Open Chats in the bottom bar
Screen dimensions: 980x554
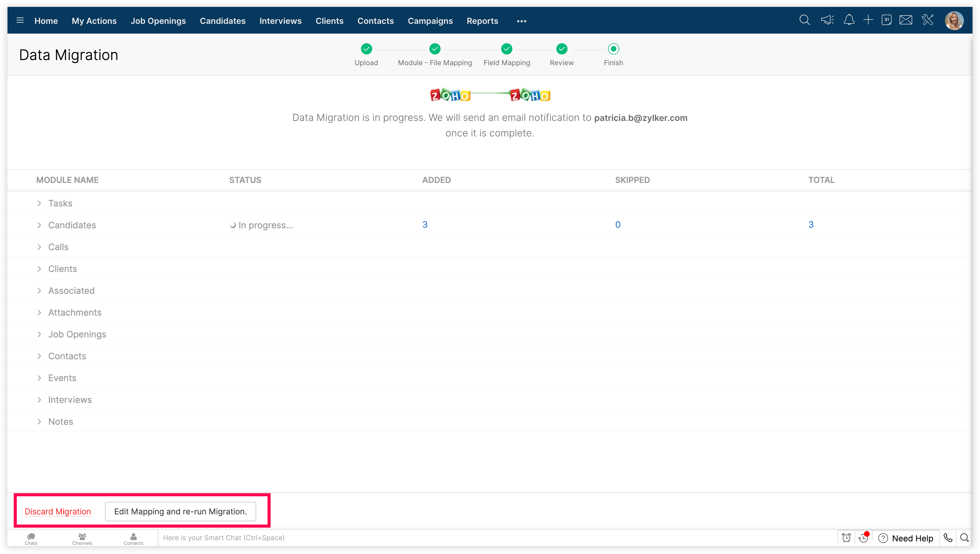coord(31,538)
